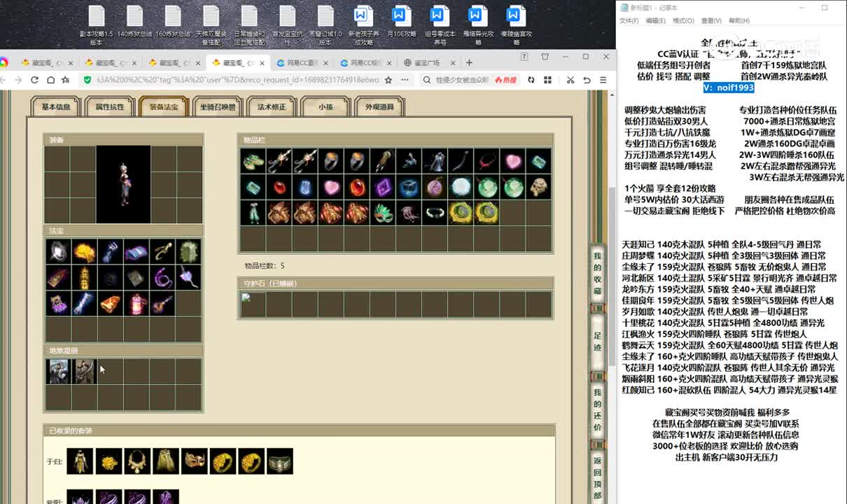
Task: Click the beige fur cloak item
Action: [538, 188]
